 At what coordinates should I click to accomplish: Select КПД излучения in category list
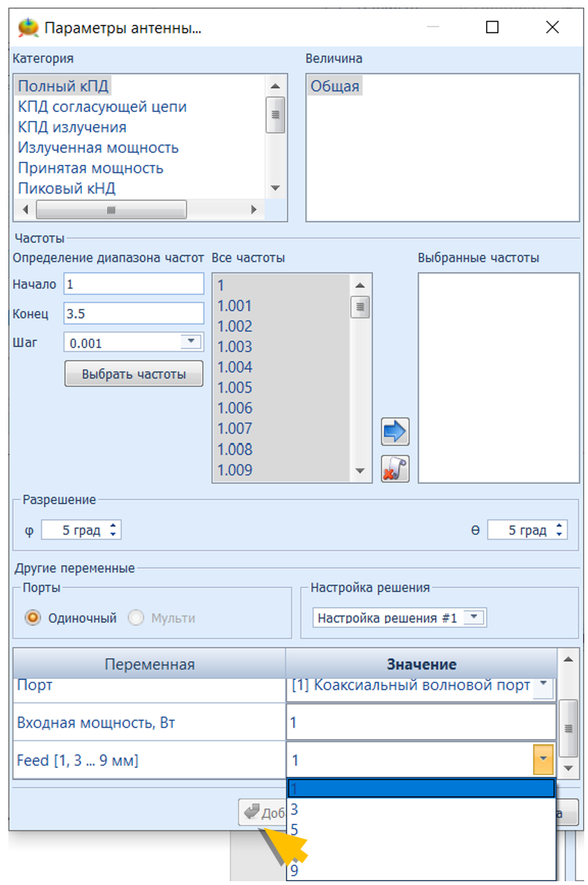pos(72,127)
